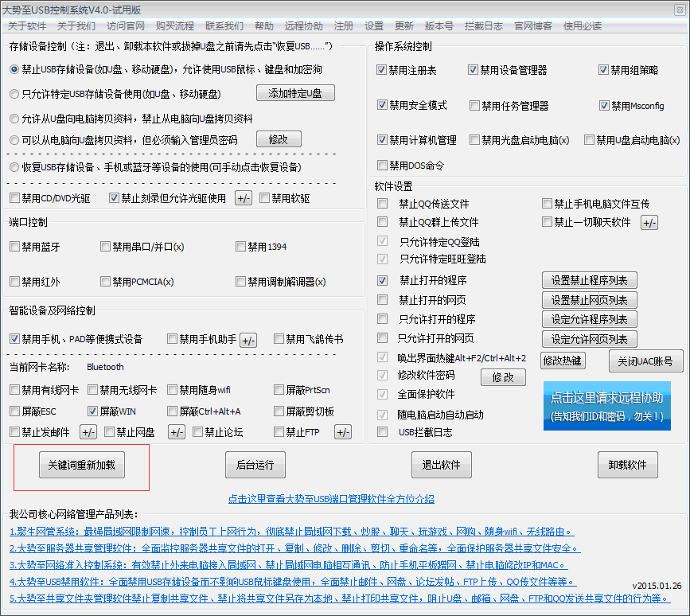Screen dimensions: 690x616
Task: Select 只允许特定USB存储设备使用 radio option
Action: click(14, 94)
